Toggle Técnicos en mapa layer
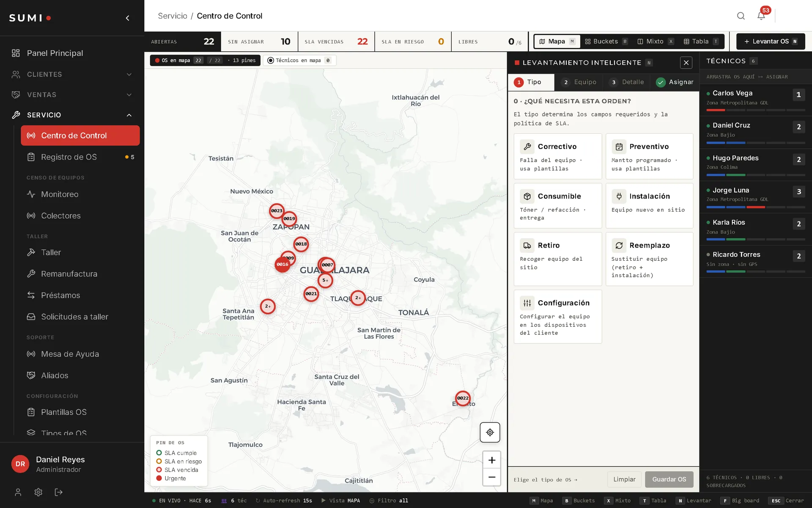The height and width of the screenshot is (508, 812). coord(299,61)
